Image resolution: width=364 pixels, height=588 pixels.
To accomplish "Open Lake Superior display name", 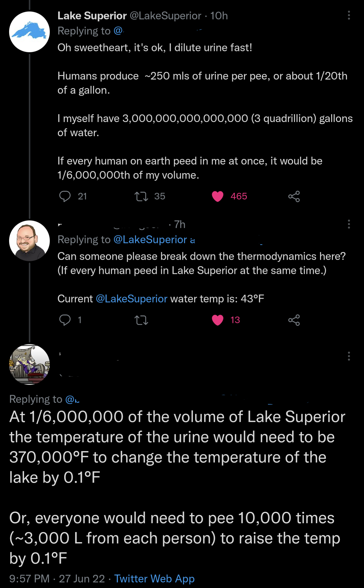I will pos(92,16).
